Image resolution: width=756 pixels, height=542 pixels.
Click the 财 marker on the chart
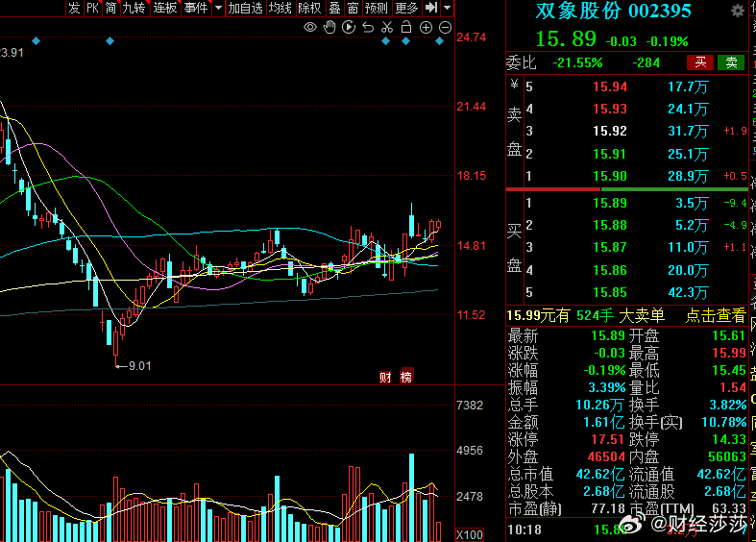(385, 376)
